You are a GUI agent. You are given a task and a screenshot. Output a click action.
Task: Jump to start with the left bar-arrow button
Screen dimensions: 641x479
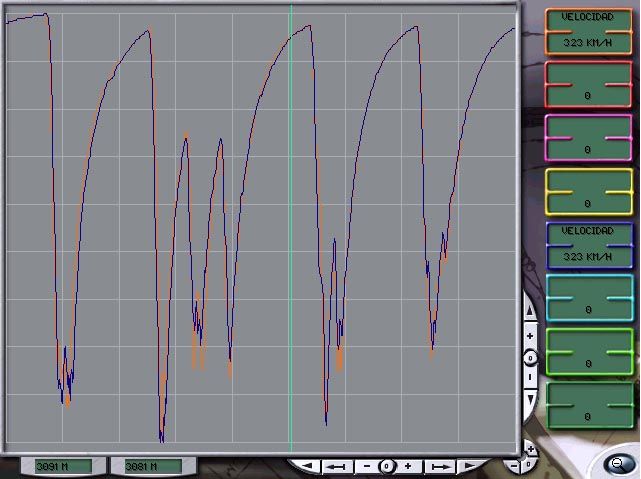[x=336, y=466]
